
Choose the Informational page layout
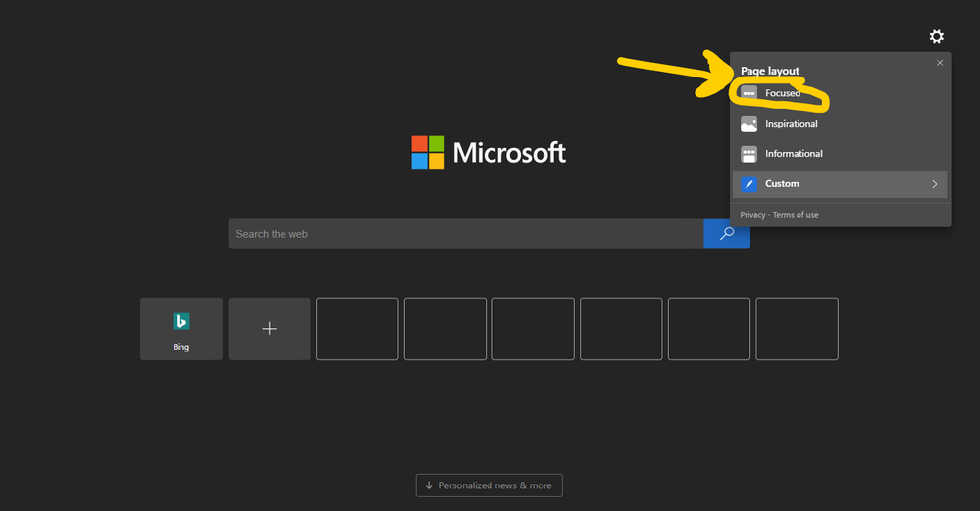[840, 154]
